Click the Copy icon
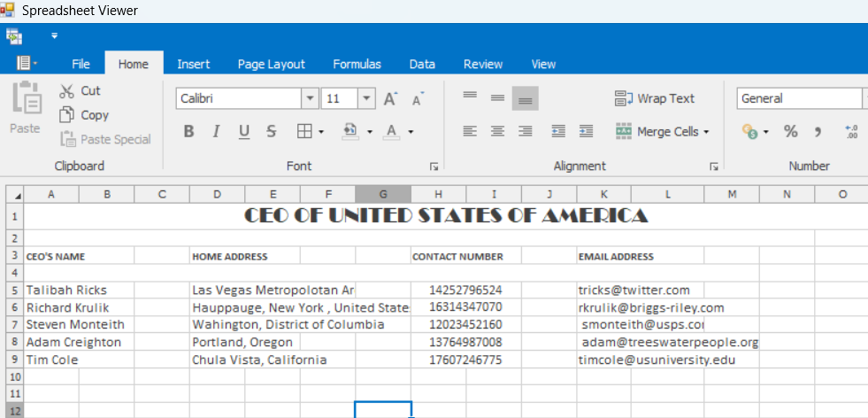The width and height of the screenshot is (868, 418). tap(66, 115)
